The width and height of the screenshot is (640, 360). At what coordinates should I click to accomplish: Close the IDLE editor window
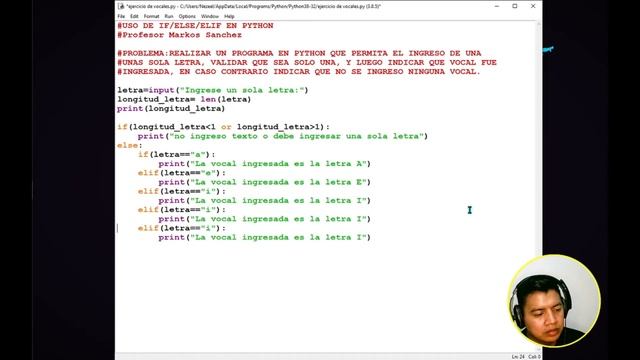[x=533, y=6]
